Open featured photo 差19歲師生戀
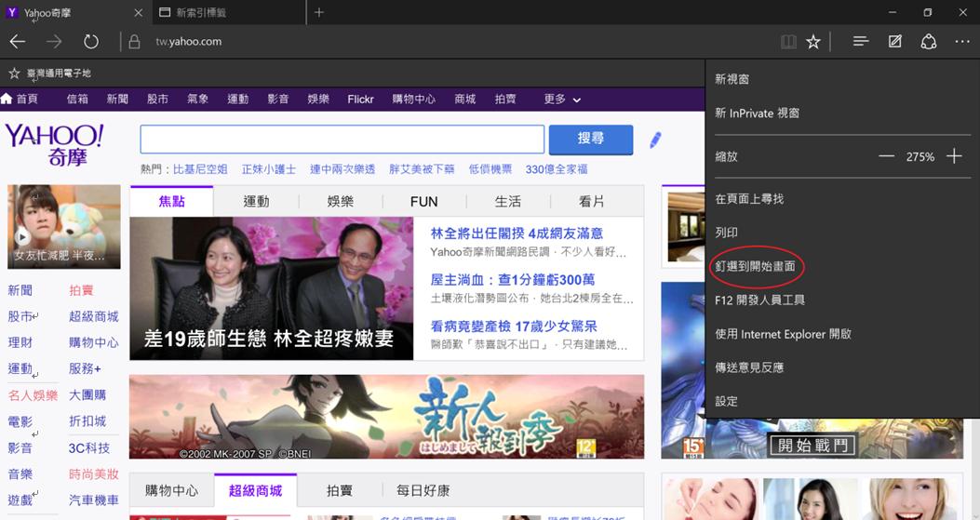 tap(271, 288)
